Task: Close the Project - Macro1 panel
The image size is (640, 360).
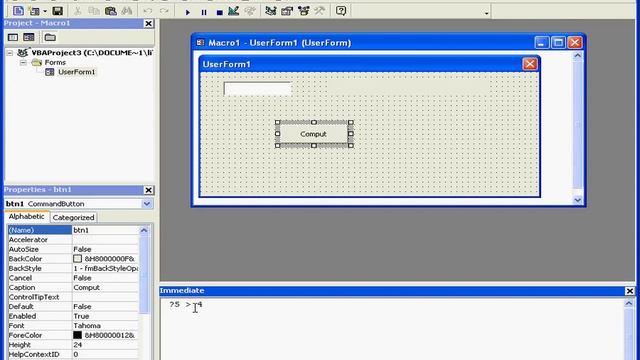Action: (x=149, y=24)
